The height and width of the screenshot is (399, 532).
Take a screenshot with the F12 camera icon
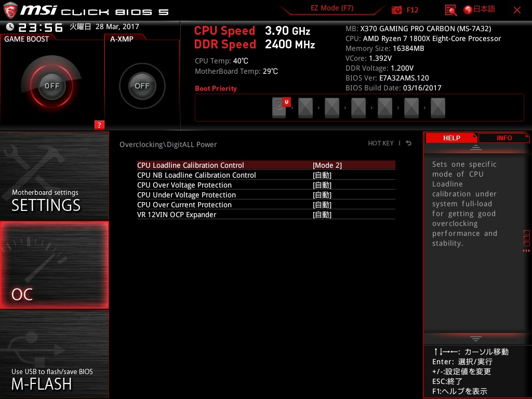[396, 10]
